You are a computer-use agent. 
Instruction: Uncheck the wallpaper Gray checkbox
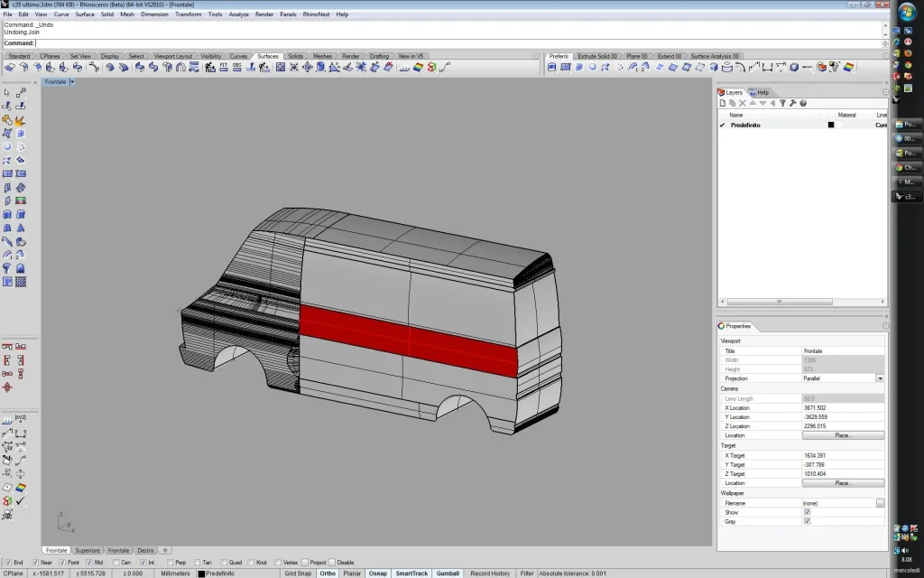tap(808, 521)
